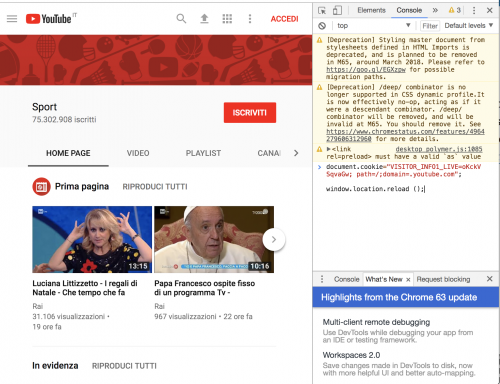The height and width of the screenshot is (384, 500).
Task: Open the YouTube hamburger guide menu
Action: click(x=12, y=19)
